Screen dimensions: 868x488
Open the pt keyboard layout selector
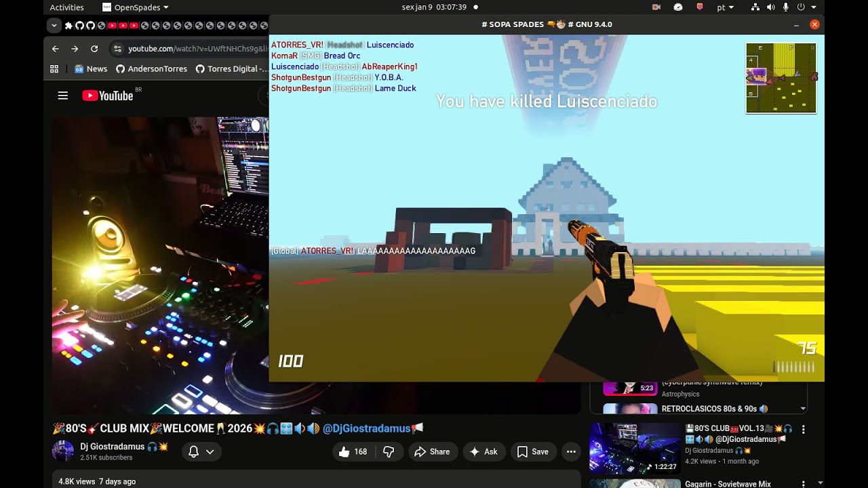[x=724, y=7]
